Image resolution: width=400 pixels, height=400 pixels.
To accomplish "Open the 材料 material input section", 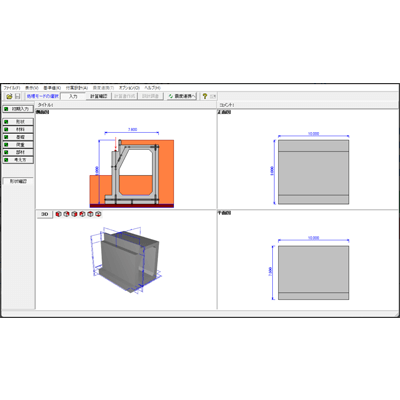I will 18,129.
